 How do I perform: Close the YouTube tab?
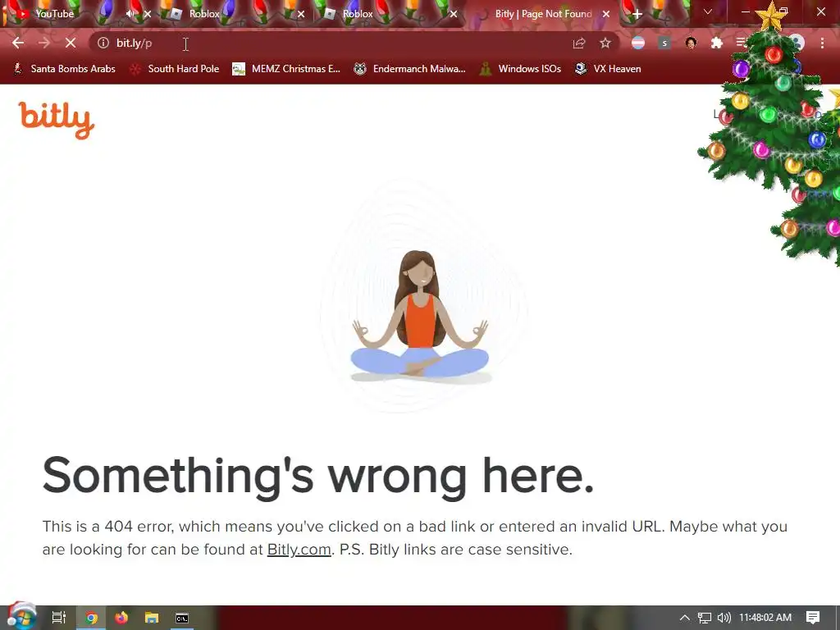coord(148,15)
